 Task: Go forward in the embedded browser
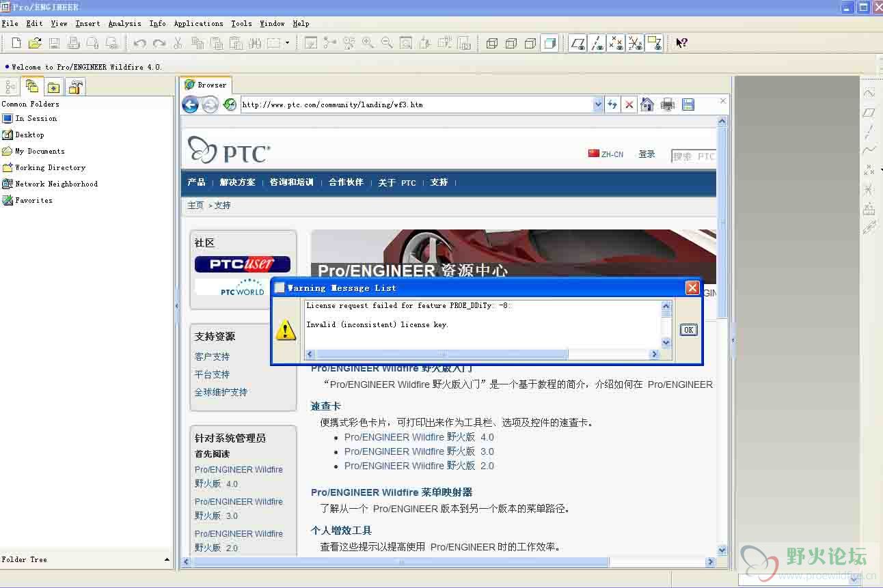coord(210,104)
